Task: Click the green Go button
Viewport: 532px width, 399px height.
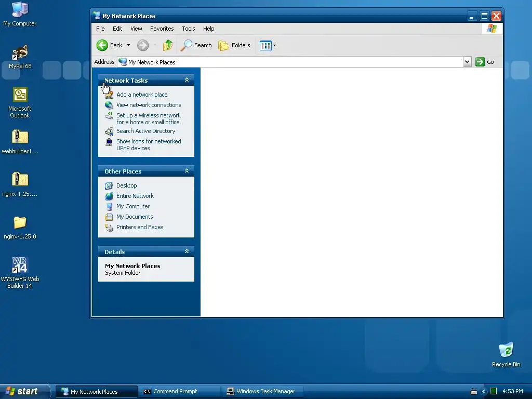Action: click(485, 62)
